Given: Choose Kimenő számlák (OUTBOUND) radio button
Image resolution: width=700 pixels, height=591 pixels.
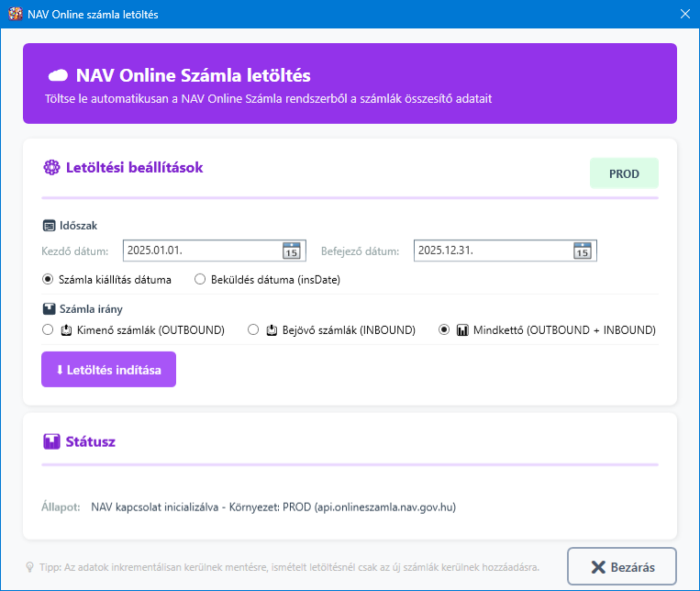Looking at the screenshot, I should (48, 329).
